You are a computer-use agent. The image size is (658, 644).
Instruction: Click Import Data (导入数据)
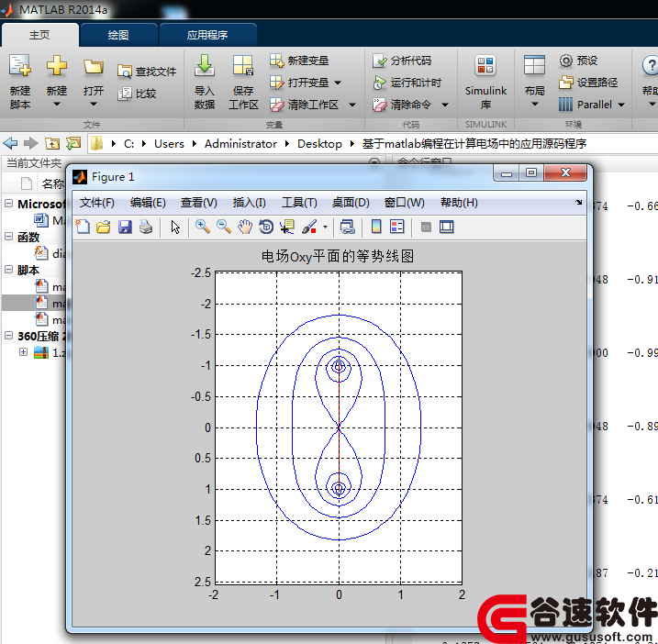pos(205,82)
